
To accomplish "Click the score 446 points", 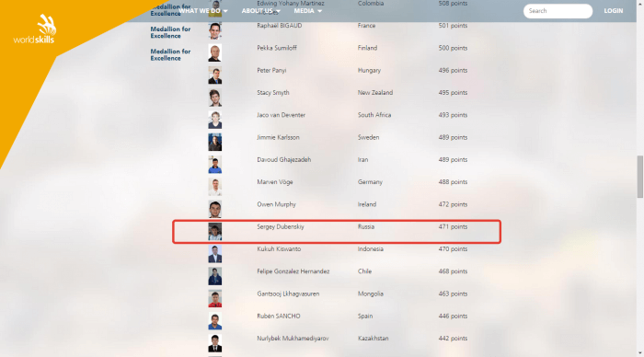I will [453, 316].
